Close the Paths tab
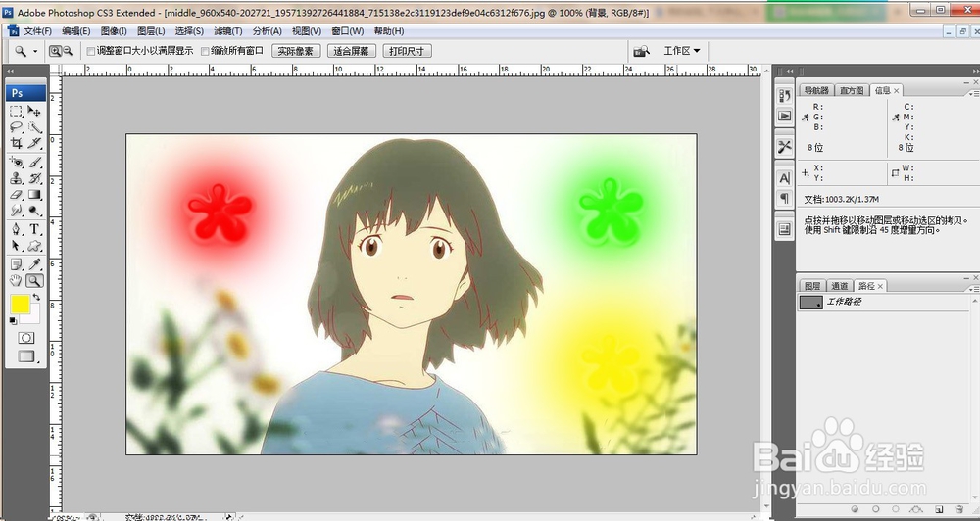The image size is (980, 521). point(880,286)
